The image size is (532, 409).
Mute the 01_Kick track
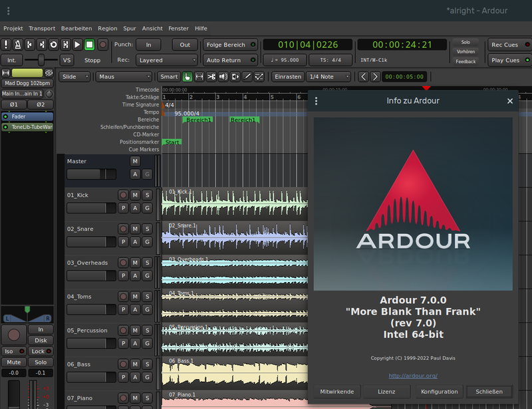pos(135,195)
